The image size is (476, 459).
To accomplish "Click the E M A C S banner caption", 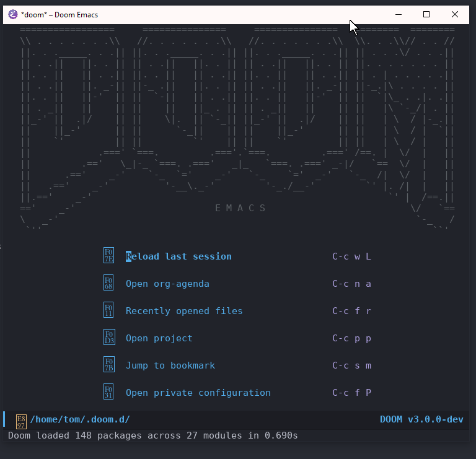I will coord(240,208).
